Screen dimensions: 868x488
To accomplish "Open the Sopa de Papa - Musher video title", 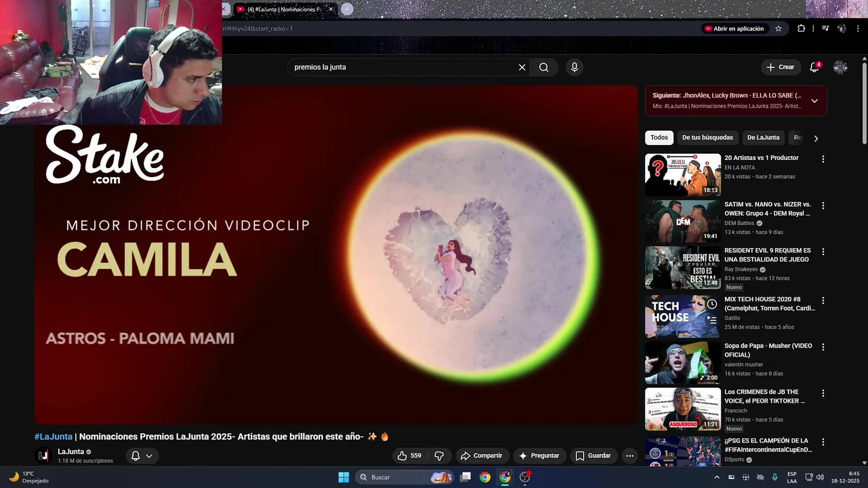I will click(768, 350).
